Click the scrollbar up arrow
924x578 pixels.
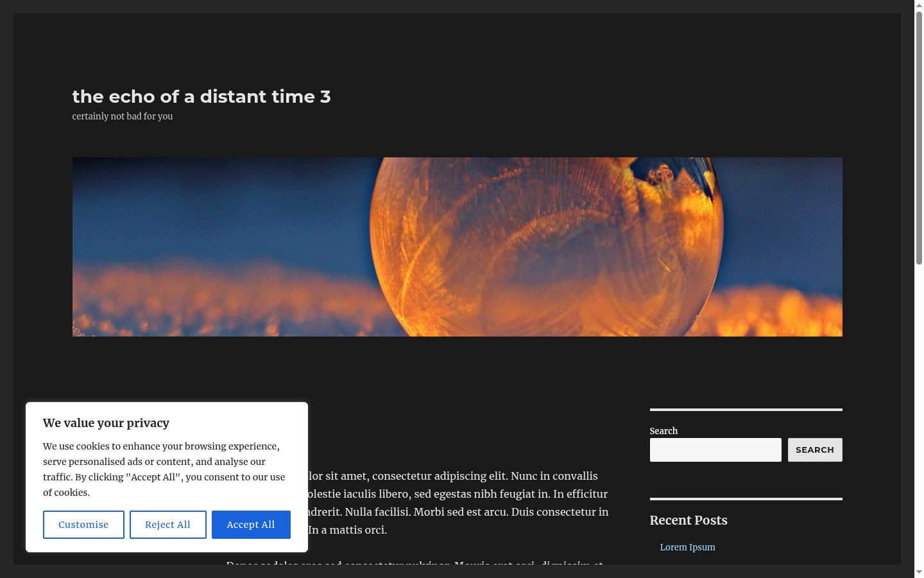coord(919,4)
